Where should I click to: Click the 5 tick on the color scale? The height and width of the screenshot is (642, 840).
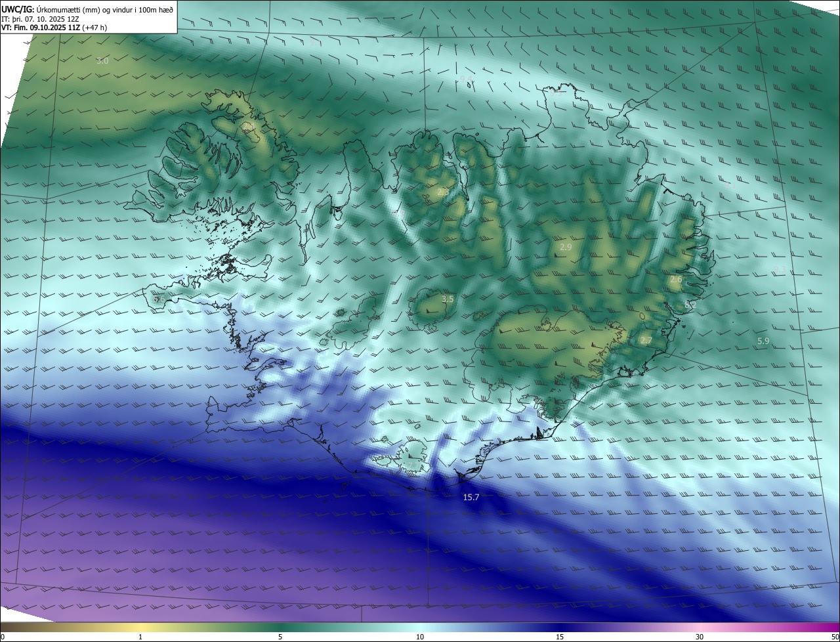280,637
